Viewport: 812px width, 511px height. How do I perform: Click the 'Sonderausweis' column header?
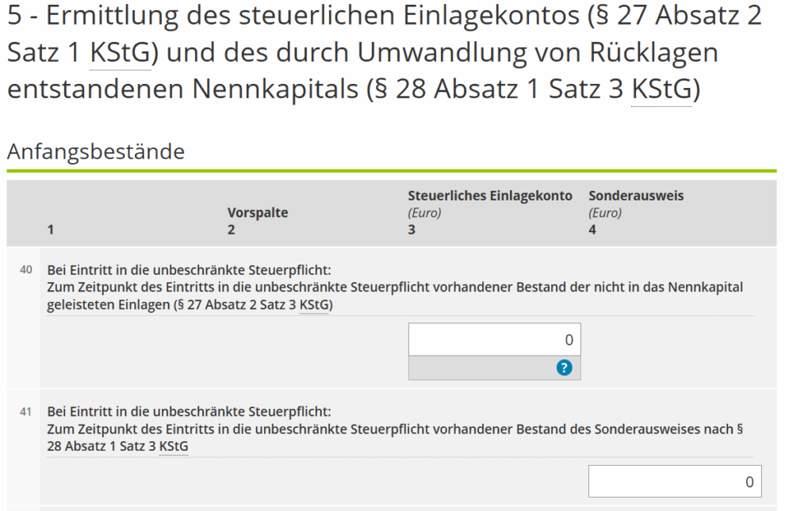click(x=635, y=196)
